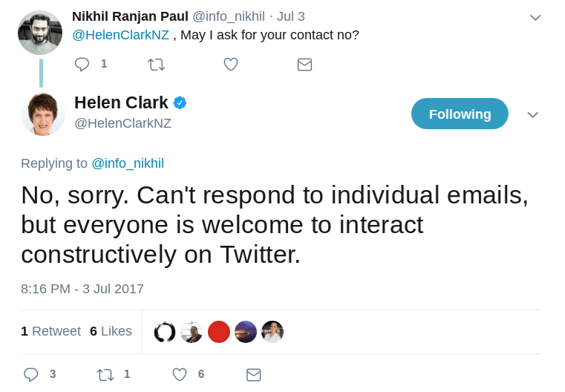Retweet Helen Clark's reply
Image resolution: width=565 pixels, height=392 pixels.
(105, 374)
